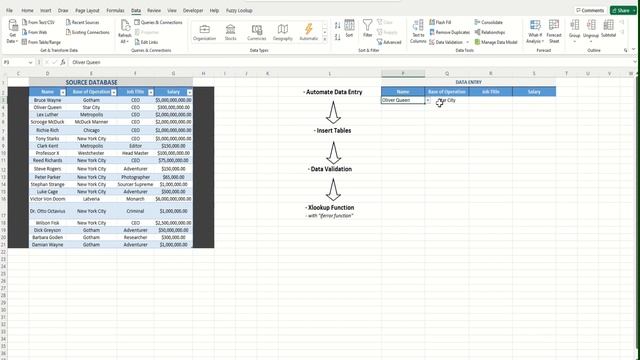Open the Group dropdown
This screenshot has height=360, width=640.
pyautogui.click(x=574, y=41)
